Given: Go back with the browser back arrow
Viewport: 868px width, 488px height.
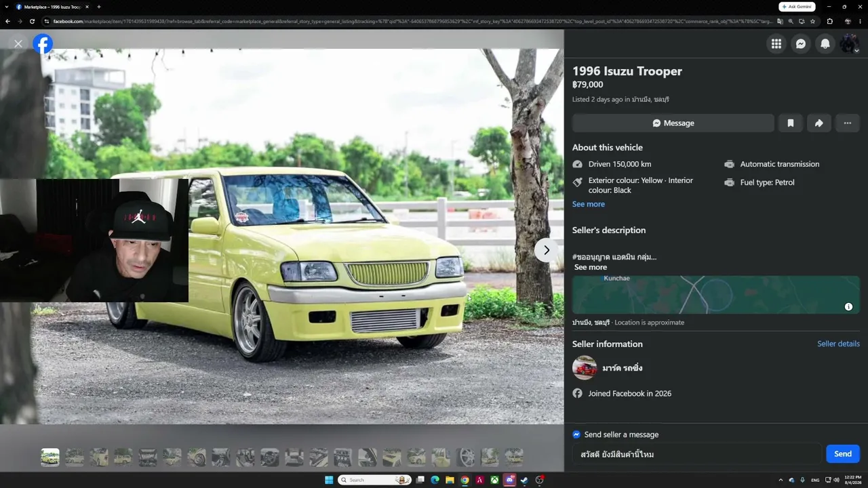Looking at the screenshot, I should [x=7, y=21].
